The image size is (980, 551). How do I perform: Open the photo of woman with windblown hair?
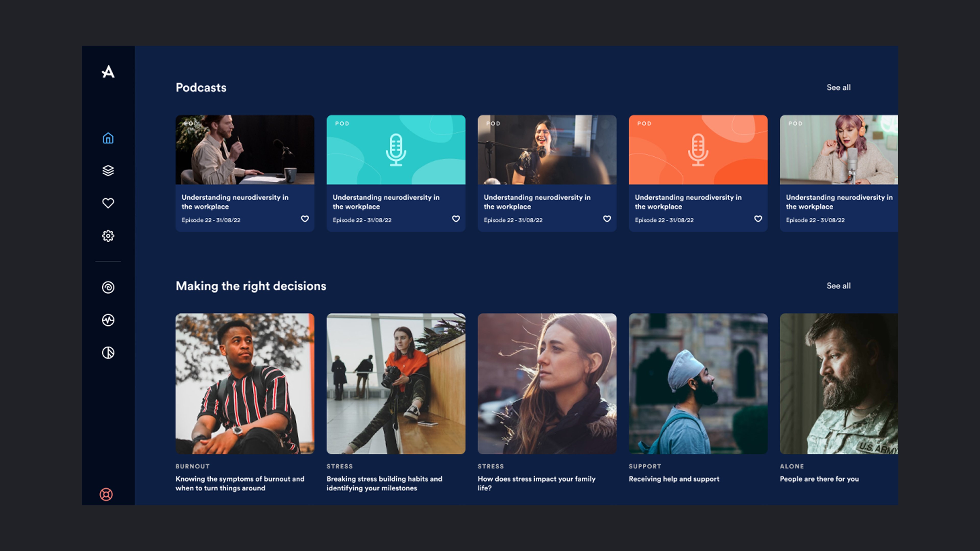(x=547, y=383)
